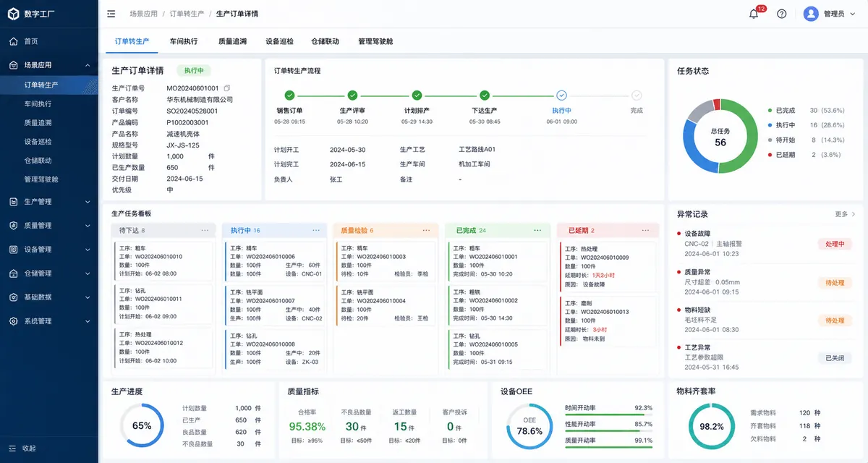Screen dimensions: 868x463
Task: Click the 执行中 current step circle icon
Action: pos(561,95)
